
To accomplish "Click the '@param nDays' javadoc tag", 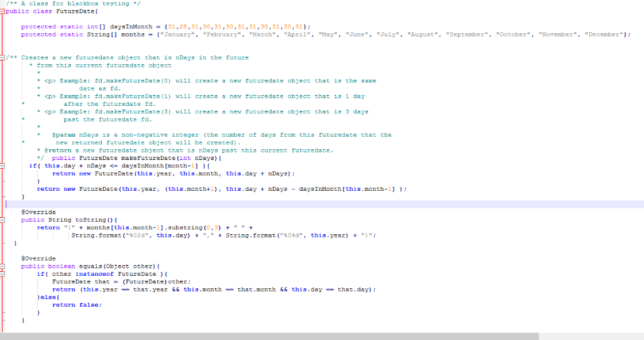I will click(75, 135).
